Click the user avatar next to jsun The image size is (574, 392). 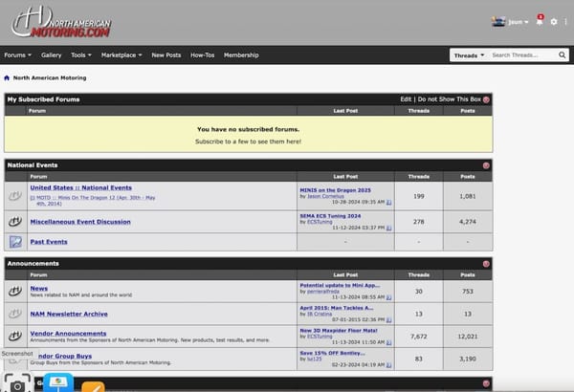(498, 22)
